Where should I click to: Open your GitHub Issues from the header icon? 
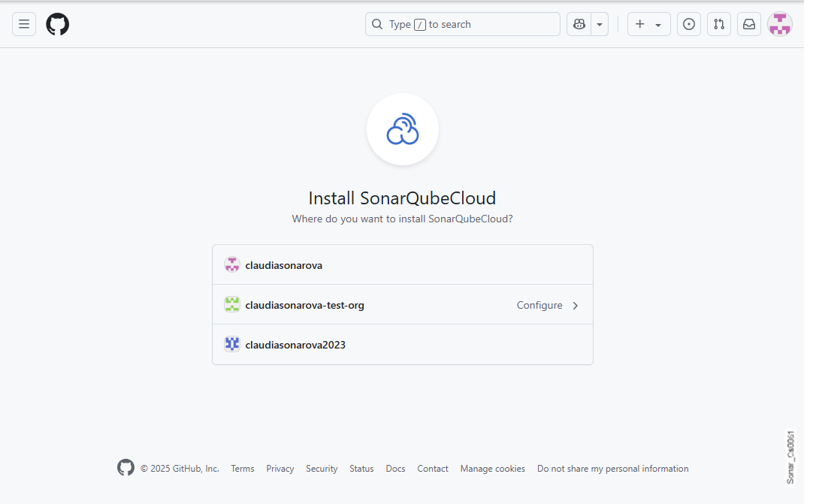(688, 24)
